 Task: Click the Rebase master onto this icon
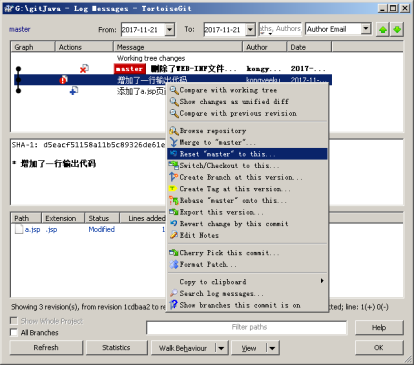pos(174,200)
